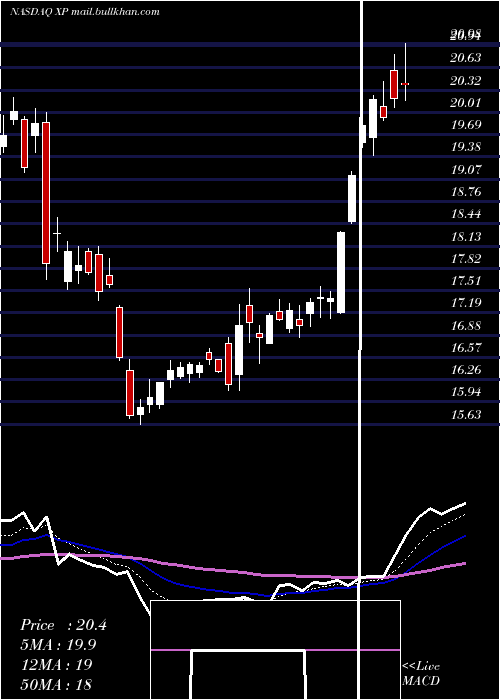The width and height of the screenshot is (500, 700).
Task: Click the '<<Live MACD' label
Action: coord(421,674)
